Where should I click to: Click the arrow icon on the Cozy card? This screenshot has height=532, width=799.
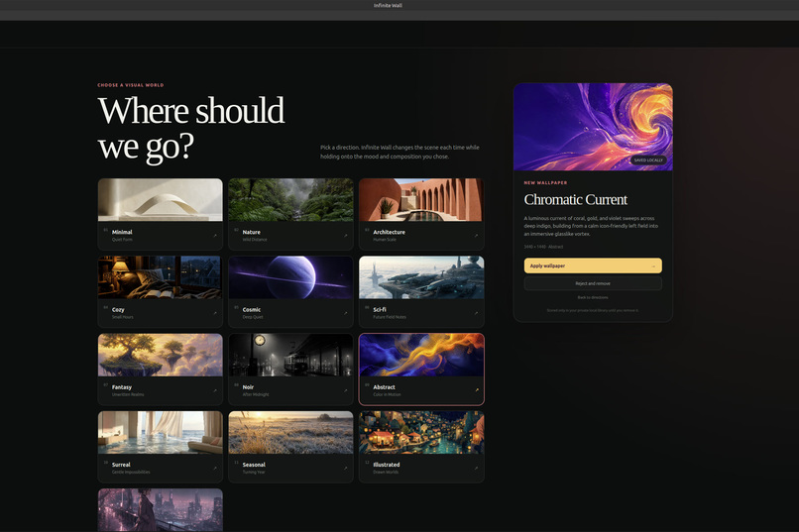pyautogui.click(x=214, y=313)
